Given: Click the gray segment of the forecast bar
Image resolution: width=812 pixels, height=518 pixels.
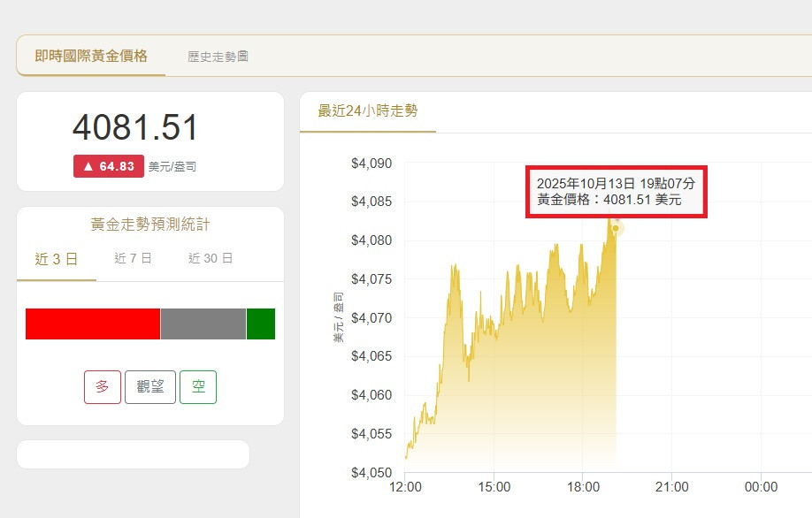Looking at the screenshot, I should pos(203,324).
